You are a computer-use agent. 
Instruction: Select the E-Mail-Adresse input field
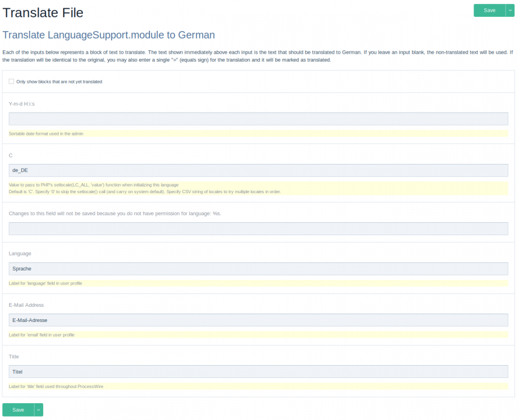coord(258,320)
